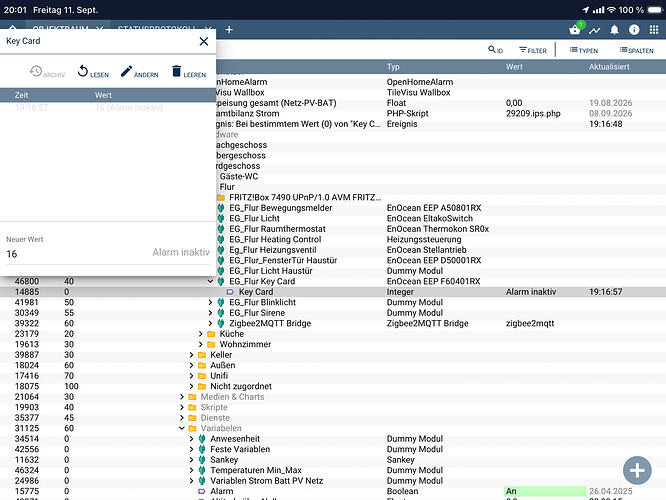This screenshot has width=666, height=500.
Task: Click the battery indicator in status bar
Action: [655, 10]
